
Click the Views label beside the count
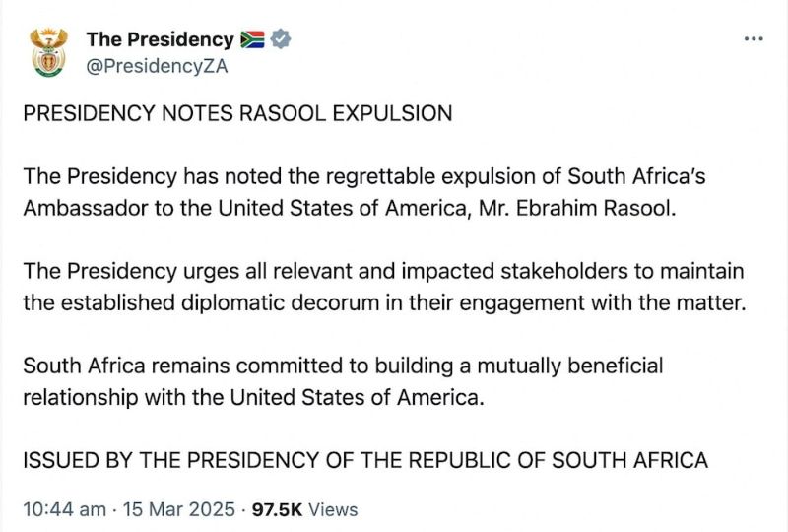[333, 509]
